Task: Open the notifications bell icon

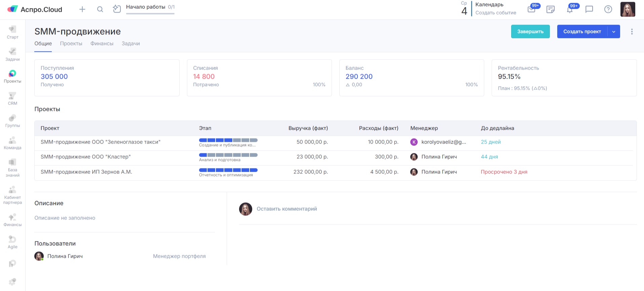Action: coord(570,9)
